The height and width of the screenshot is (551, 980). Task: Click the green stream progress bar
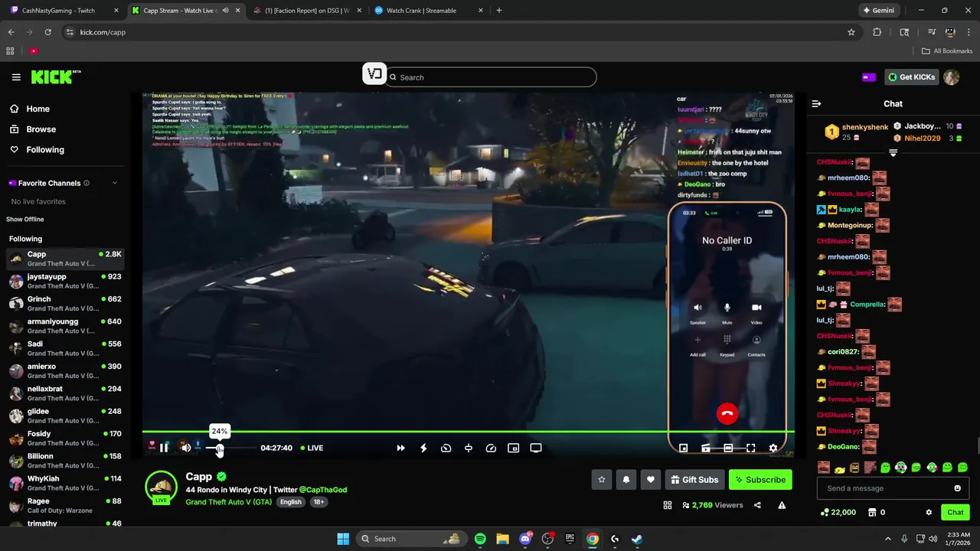point(469,432)
